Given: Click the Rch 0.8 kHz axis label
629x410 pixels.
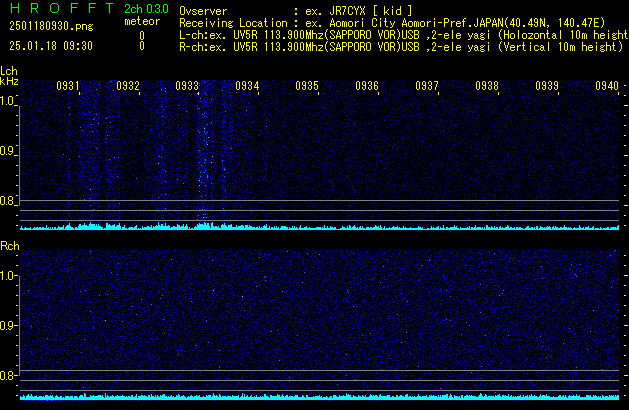Looking at the screenshot, I should [7, 375].
